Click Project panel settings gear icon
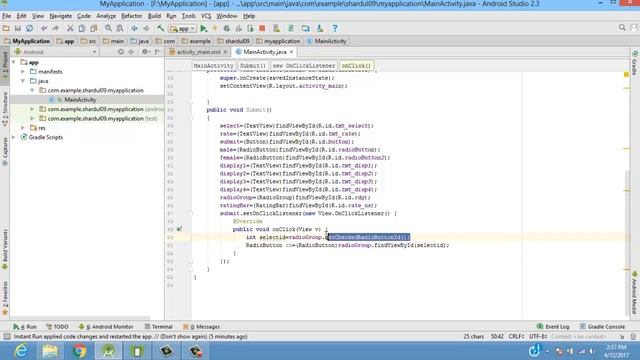Image resolution: width=640 pixels, height=360 pixels. 144,52
